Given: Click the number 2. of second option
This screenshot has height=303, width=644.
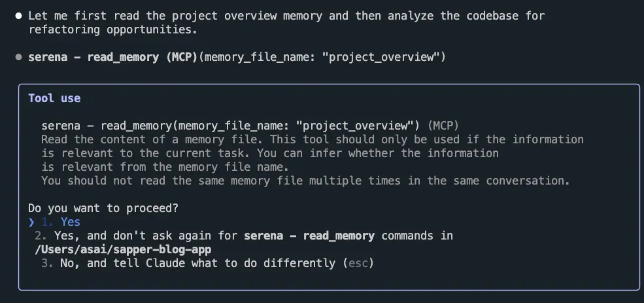Looking at the screenshot, I should [41, 236].
